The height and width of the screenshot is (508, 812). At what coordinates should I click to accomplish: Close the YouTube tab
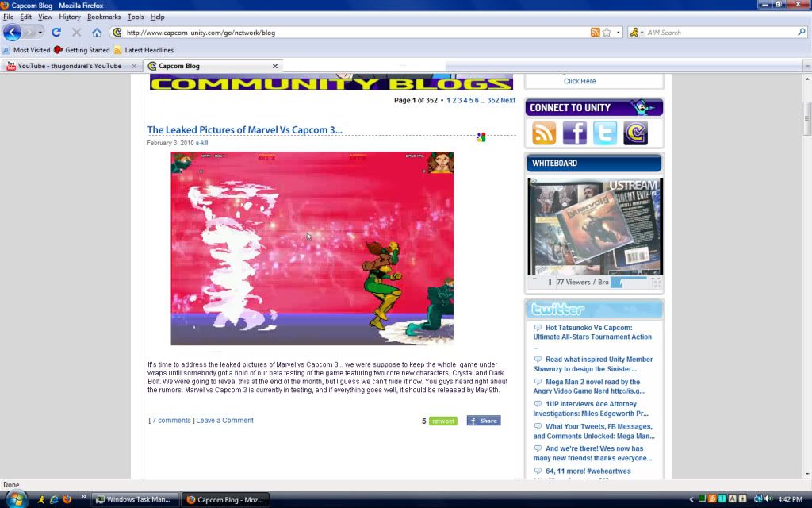point(134,67)
